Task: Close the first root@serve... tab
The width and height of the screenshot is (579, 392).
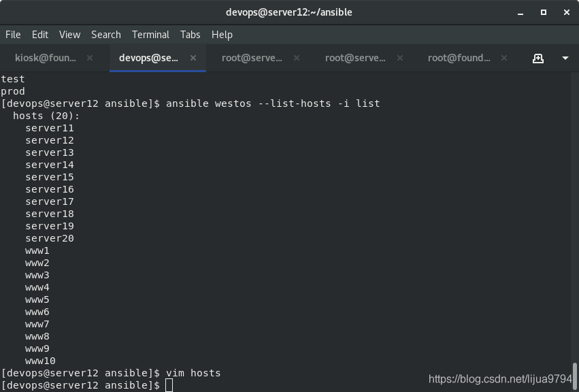Action: pyautogui.click(x=297, y=58)
